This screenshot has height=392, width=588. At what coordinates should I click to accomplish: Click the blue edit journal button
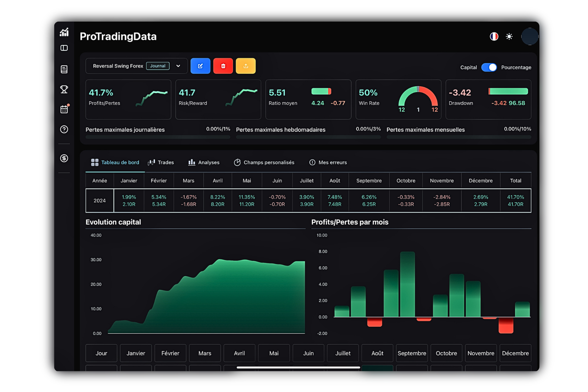coord(200,66)
